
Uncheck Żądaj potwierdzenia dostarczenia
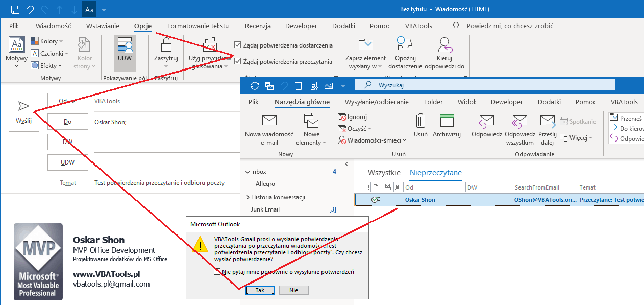click(x=237, y=45)
